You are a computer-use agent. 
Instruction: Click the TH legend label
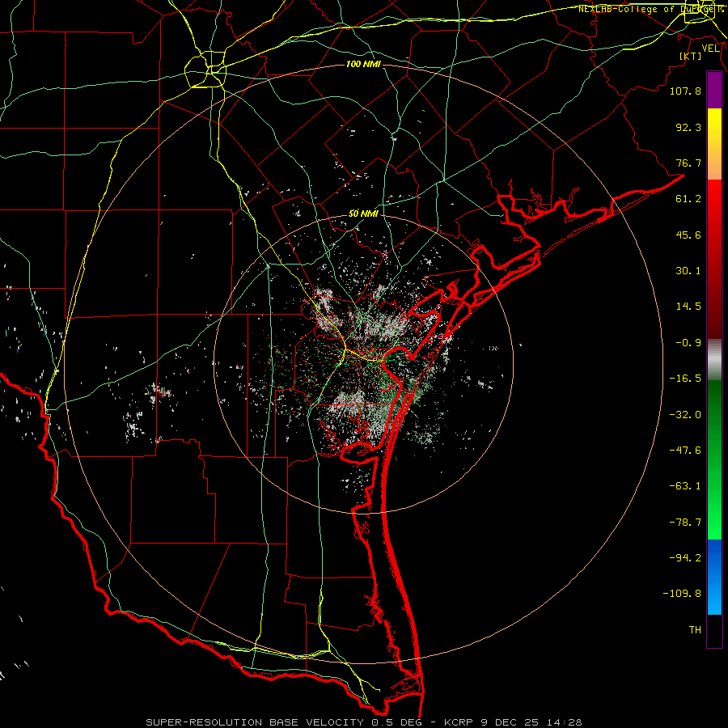[695, 630]
